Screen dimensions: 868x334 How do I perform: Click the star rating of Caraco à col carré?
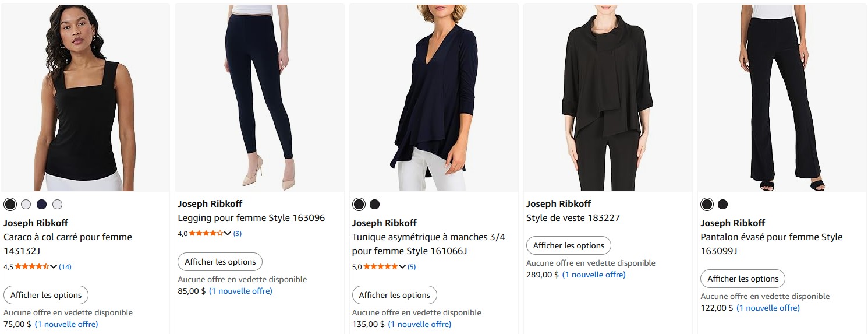(x=32, y=267)
